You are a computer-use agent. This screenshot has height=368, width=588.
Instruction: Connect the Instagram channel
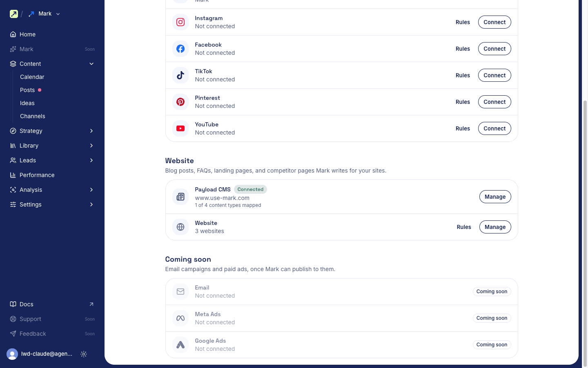tap(494, 22)
